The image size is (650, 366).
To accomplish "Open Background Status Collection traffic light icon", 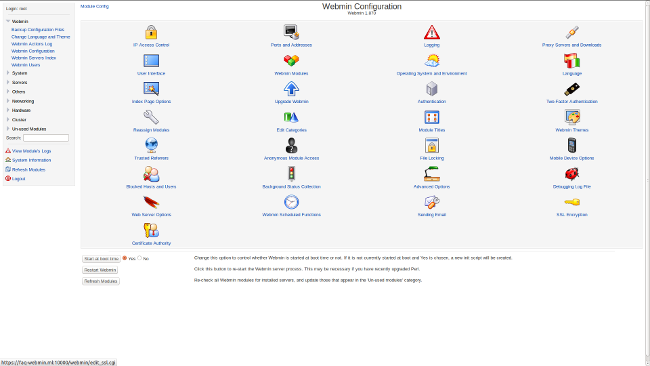I will 291,174.
